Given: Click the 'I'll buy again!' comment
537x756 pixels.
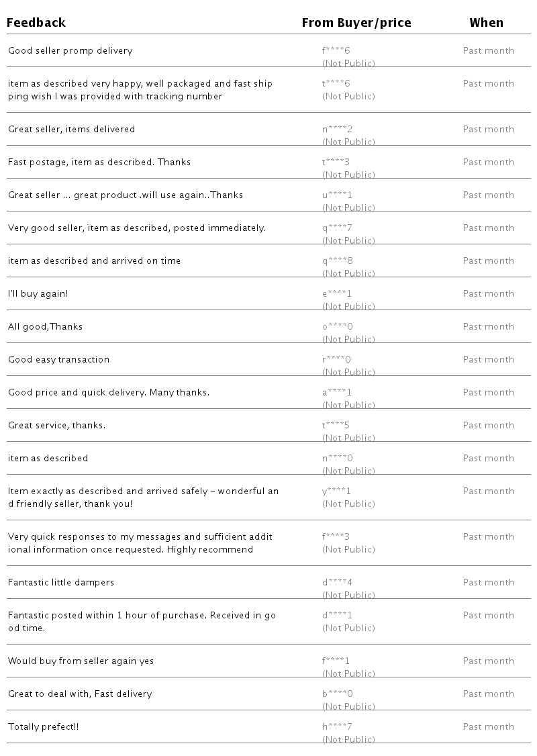Looking at the screenshot, I should 38,294.
